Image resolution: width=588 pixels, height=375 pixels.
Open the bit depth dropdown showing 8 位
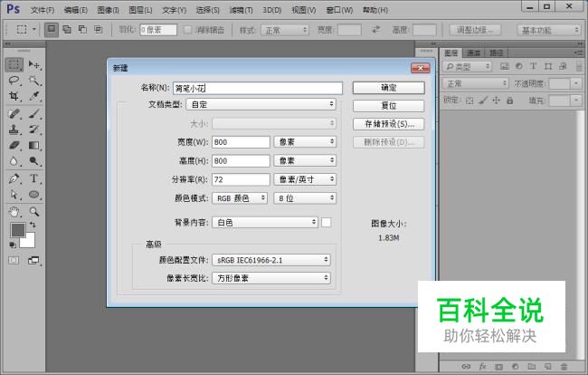(x=305, y=198)
